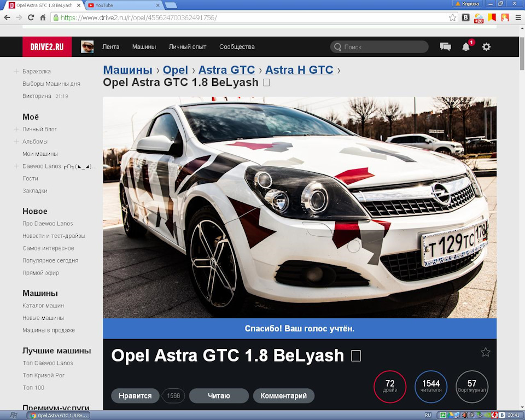Click in the Поиск search field
This screenshot has height=420, width=525.
[379, 47]
